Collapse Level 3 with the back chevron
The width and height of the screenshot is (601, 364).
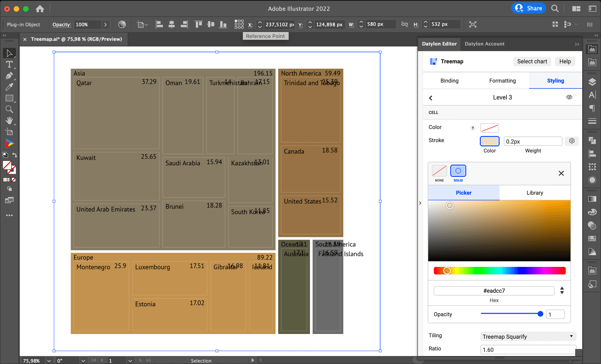click(431, 97)
